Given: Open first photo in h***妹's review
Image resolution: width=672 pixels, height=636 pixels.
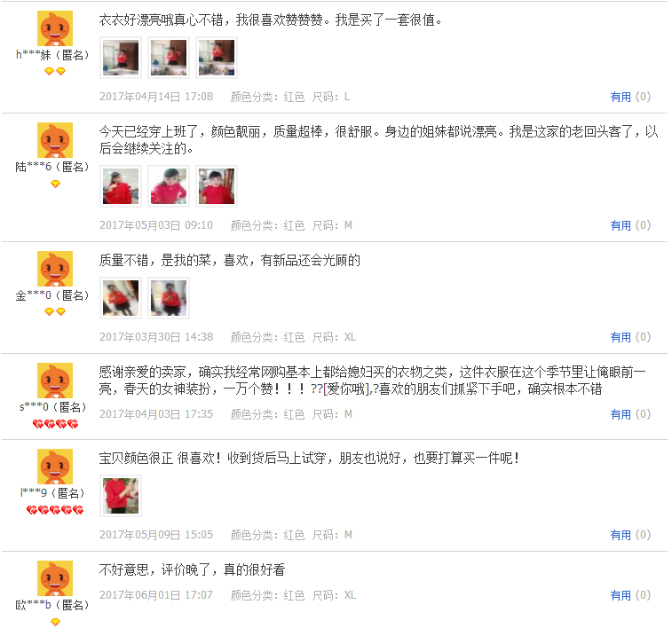Looking at the screenshot, I should [x=121, y=58].
